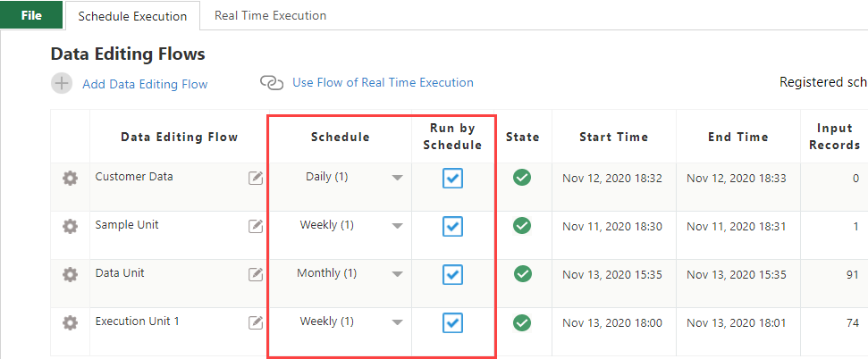Edit the Customer Data flow name

[x=255, y=178]
